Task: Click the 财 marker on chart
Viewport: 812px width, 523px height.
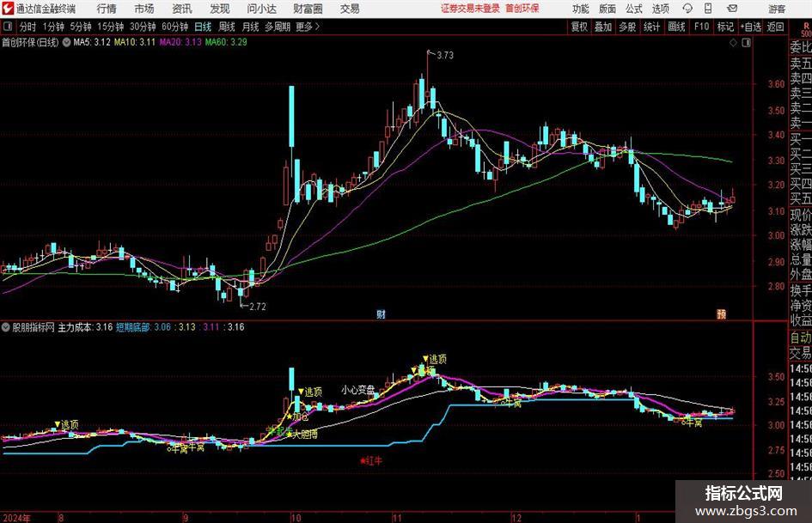Action: (x=382, y=314)
